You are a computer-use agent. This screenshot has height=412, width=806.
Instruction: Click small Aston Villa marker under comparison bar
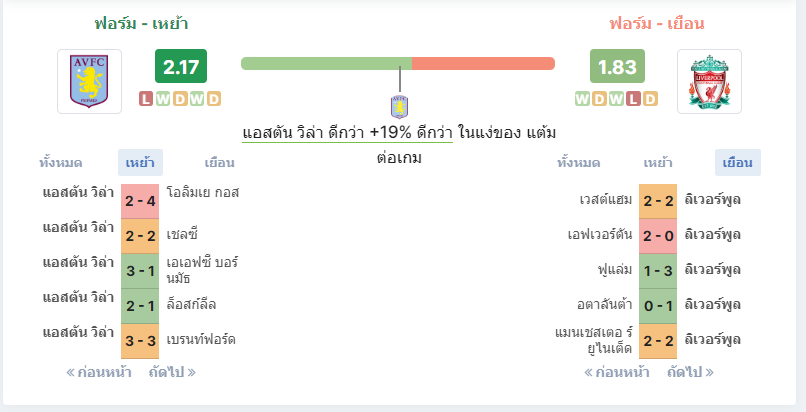tap(399, 107)
